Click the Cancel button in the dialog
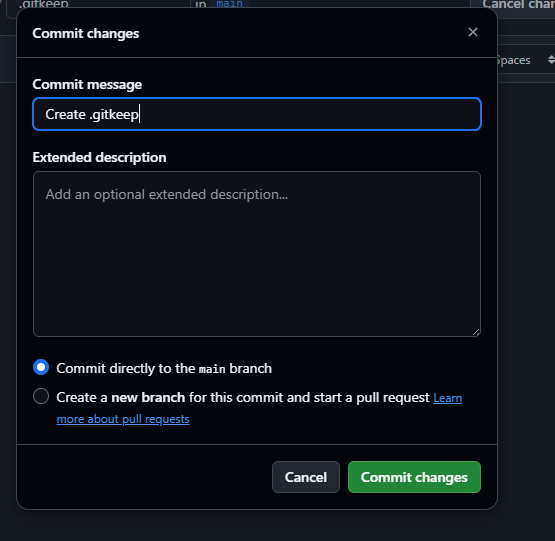Image resolution: width=555 pixels, height=541 pixels. click(x=306, y=477)
